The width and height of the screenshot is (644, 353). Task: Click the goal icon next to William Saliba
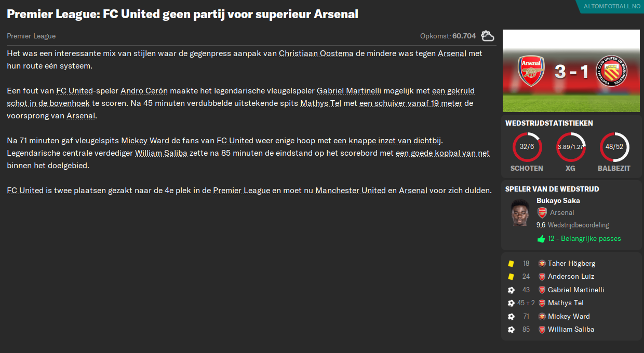511,329
